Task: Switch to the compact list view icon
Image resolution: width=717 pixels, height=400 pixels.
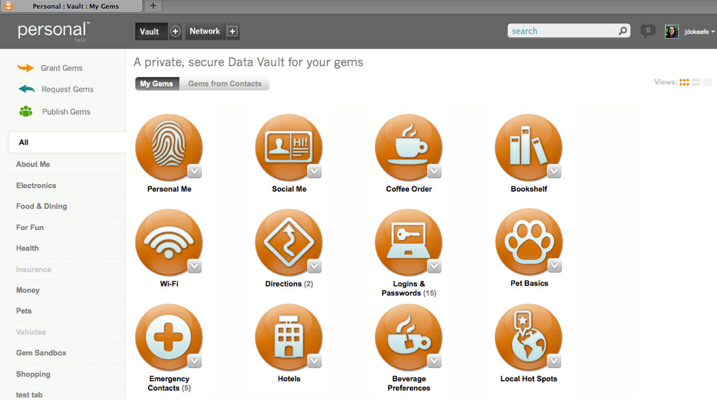Action: (x=707, y=82)
